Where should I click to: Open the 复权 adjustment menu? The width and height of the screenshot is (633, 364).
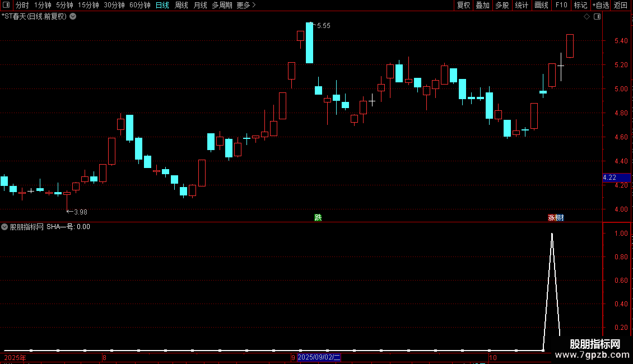pos(463,5)
